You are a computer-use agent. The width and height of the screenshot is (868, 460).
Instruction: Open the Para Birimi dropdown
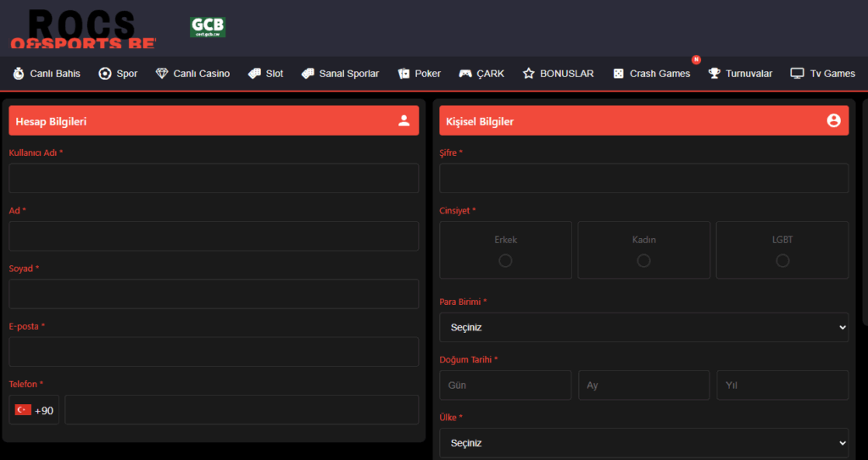tap(644, 327)
